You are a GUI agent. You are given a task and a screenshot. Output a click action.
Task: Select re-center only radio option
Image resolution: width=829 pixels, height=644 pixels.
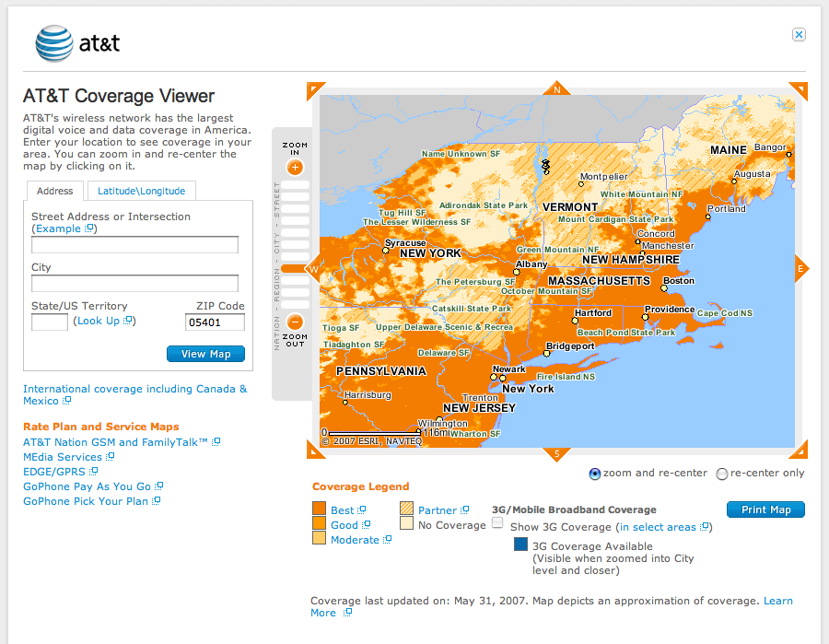tap(721, 474)
